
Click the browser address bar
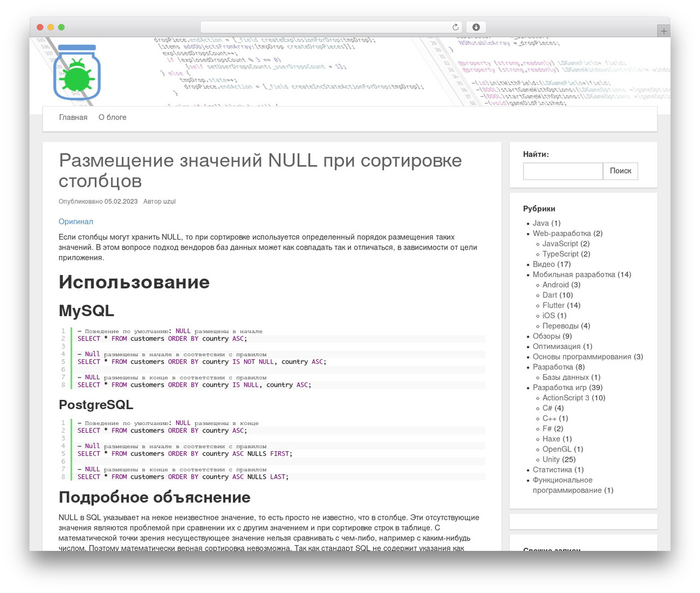331,27
